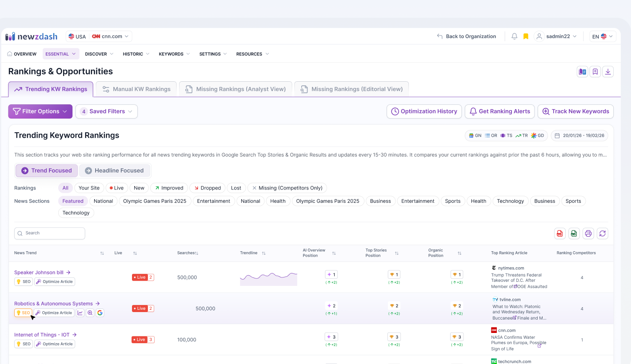Expand Filter Options dropdown
This screenshot has width=631, height=364.
click(x=40, y=111)
